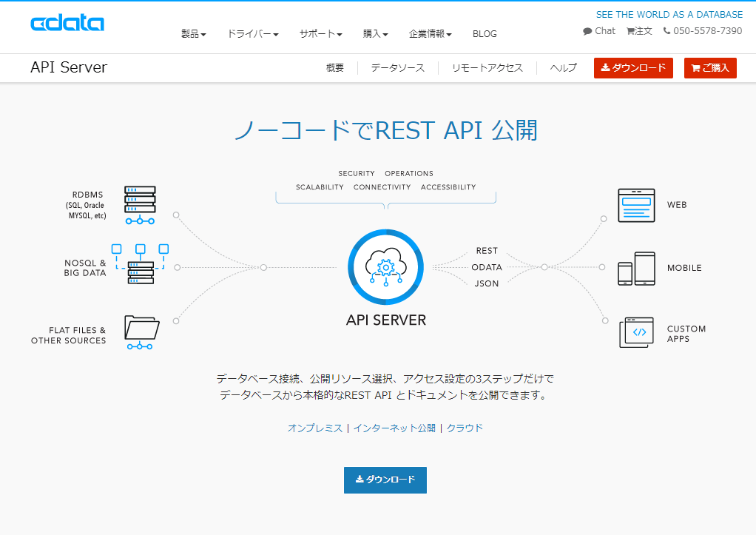This screenshot has height=535, width=756.
Task: Open the サポート dropdown menu
Action: pyautogui.click(x=320, y=34)
